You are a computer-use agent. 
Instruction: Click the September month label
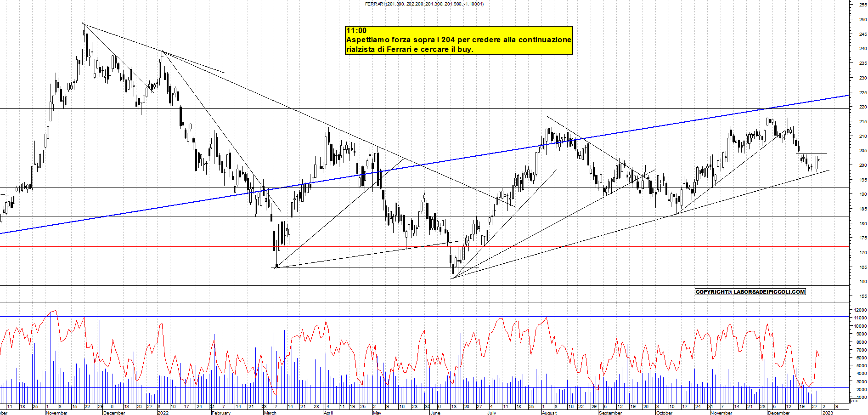610,413
